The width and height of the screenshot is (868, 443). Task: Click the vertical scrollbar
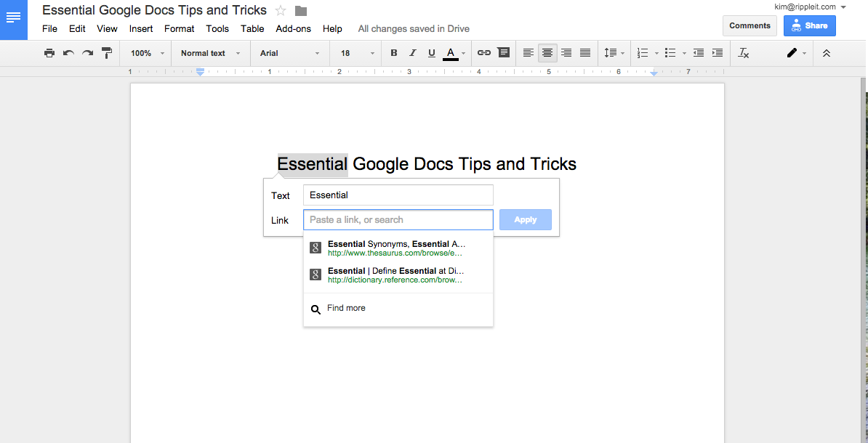[864, 260]
